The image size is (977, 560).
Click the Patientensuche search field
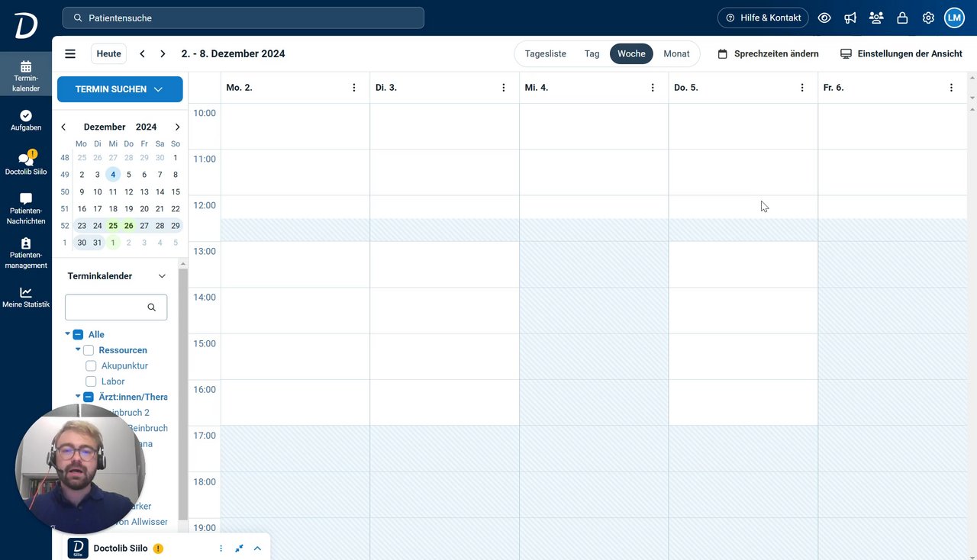[x=243, y=18]
